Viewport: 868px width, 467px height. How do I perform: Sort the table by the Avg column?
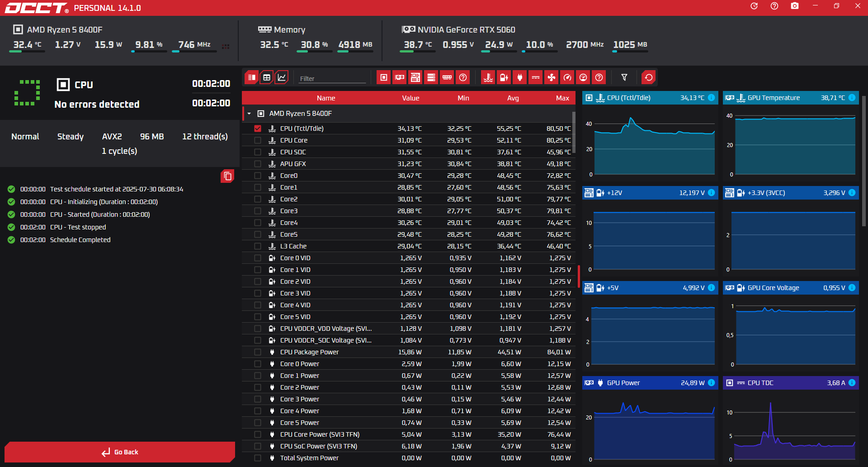[513, 98]
